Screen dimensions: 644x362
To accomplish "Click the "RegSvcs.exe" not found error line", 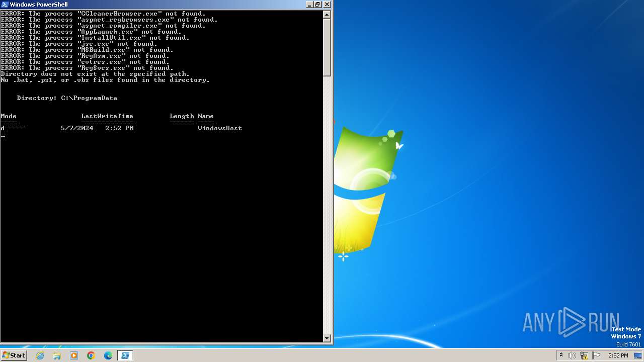I will click(x=87, y=68).
